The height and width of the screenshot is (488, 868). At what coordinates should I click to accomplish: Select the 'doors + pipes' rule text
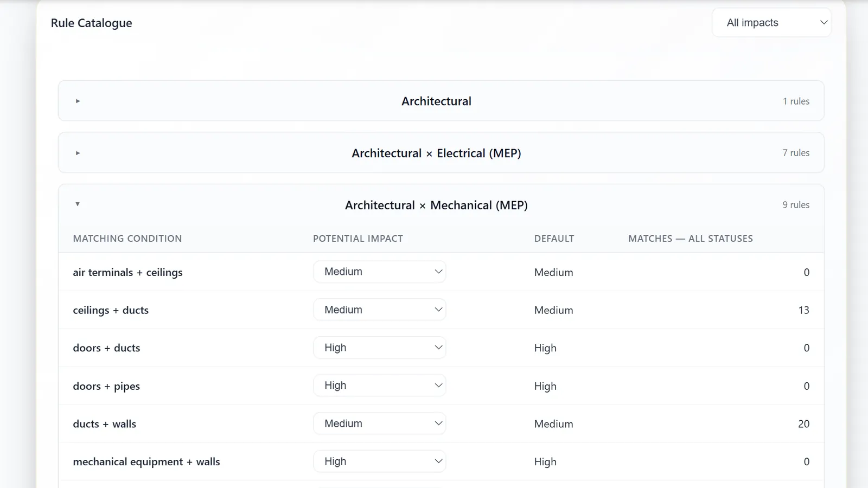click(x=106, y=386)
